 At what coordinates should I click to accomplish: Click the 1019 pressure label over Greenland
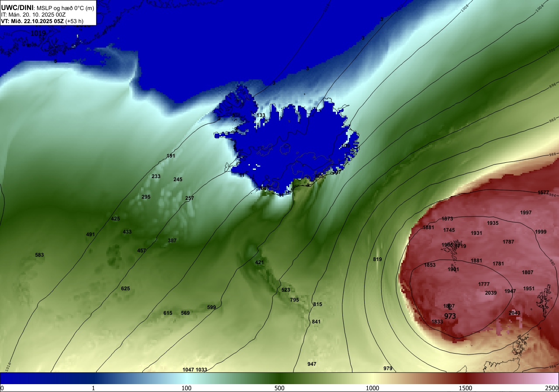[x=39, y=33]
